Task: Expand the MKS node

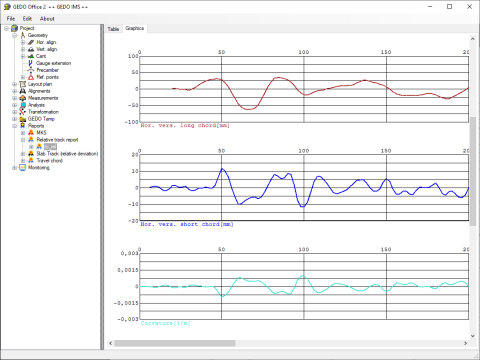Action: 23,133
